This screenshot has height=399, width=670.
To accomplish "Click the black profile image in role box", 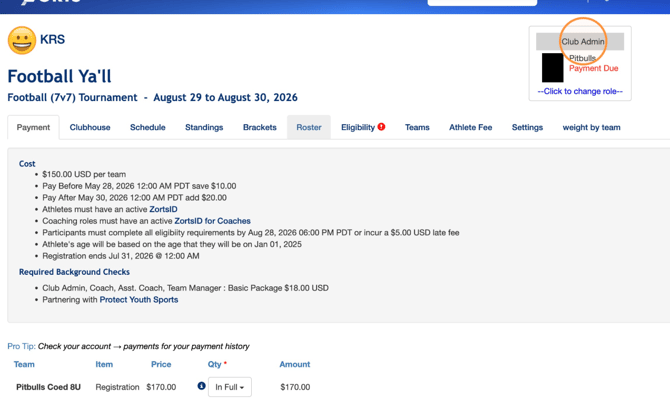I will coord(552,67).
